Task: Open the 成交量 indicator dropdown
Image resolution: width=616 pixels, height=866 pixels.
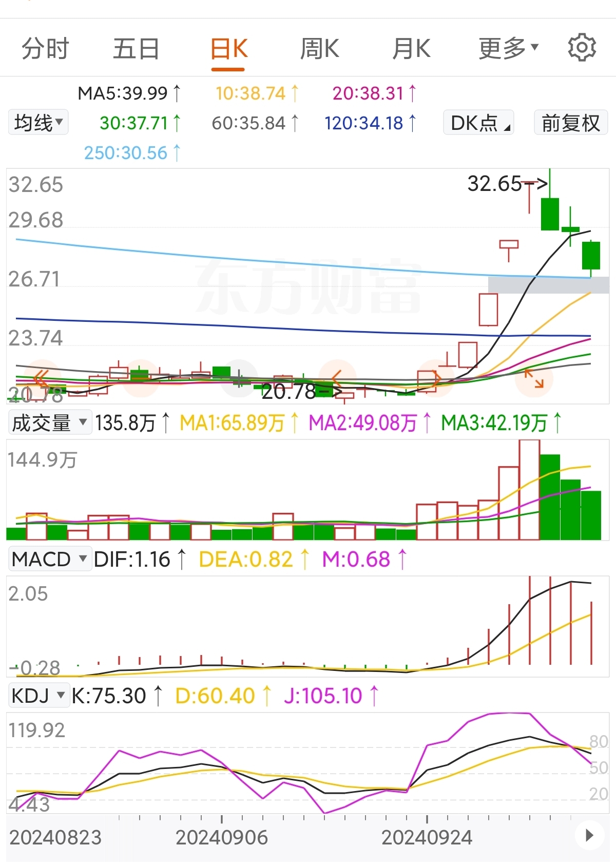Action: click(x=50, y=422)
